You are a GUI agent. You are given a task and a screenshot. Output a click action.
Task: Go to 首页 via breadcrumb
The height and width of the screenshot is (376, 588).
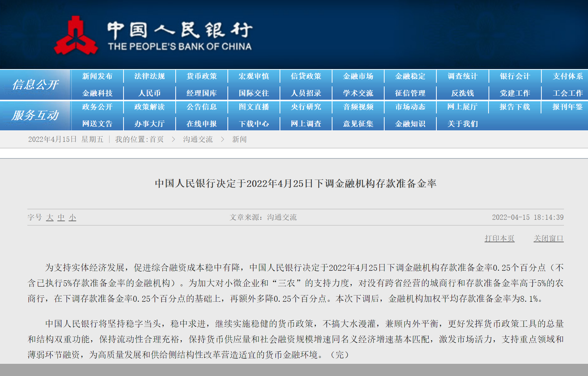(156, 139)
